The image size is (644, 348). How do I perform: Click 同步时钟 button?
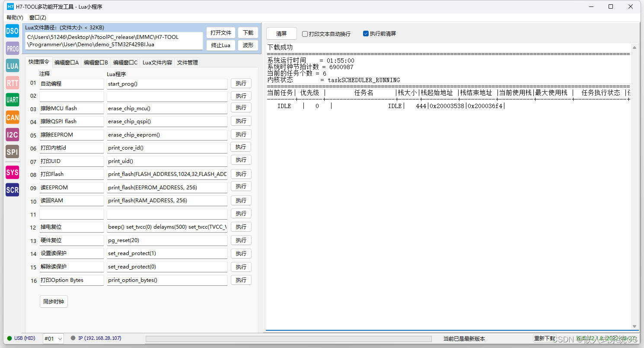[x=54, y=302]
